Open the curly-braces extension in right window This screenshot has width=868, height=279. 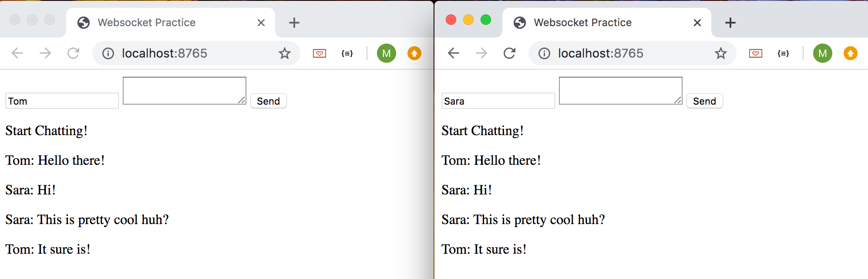[784, 53]
